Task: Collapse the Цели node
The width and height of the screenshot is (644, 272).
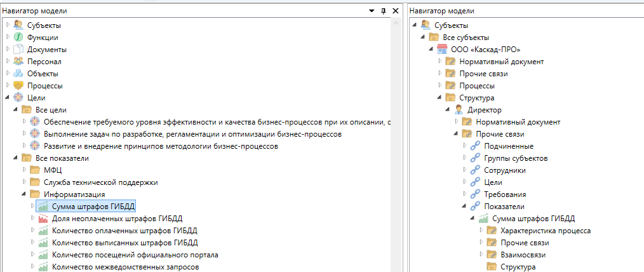Action: (8, 99)
